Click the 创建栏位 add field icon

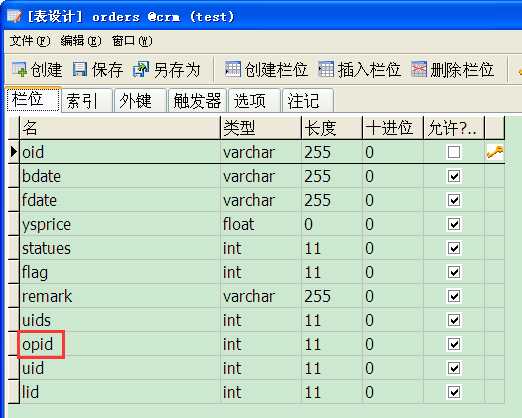point(233,69)
